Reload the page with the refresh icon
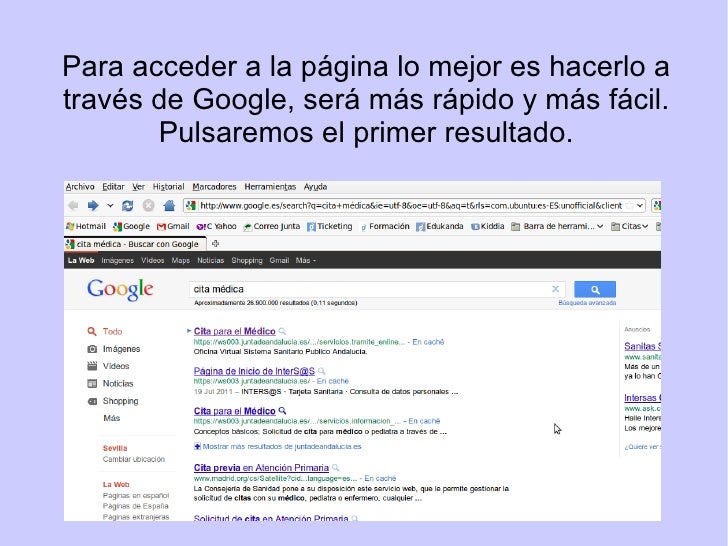728x546 pixels. click(x=127, y=205)
